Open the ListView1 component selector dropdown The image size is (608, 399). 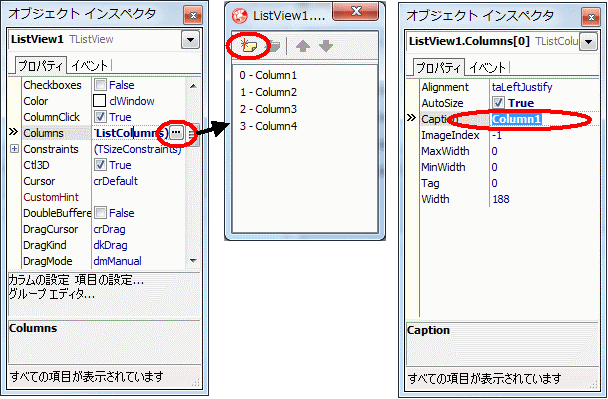[x=190, y=40]
